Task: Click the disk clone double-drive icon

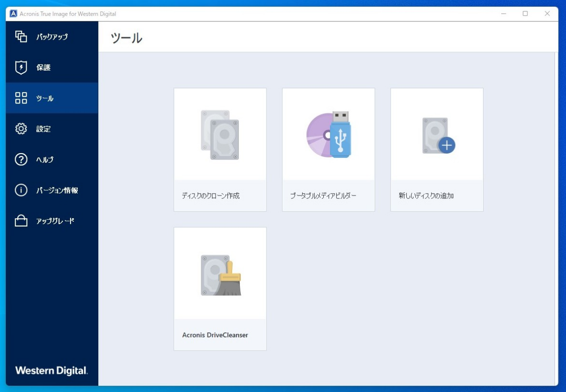Action: pos(220,134)
